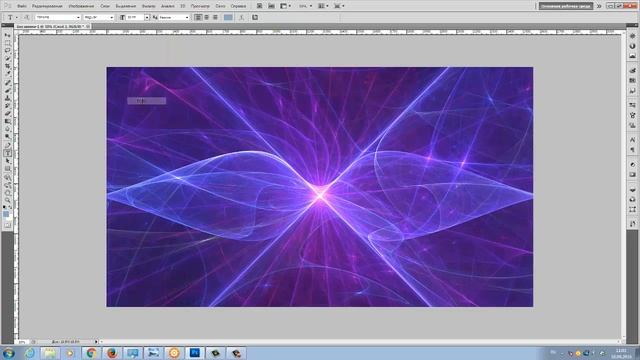Select the Rectangle shape tool
This screenshot has height=360, width=640.
7,169
